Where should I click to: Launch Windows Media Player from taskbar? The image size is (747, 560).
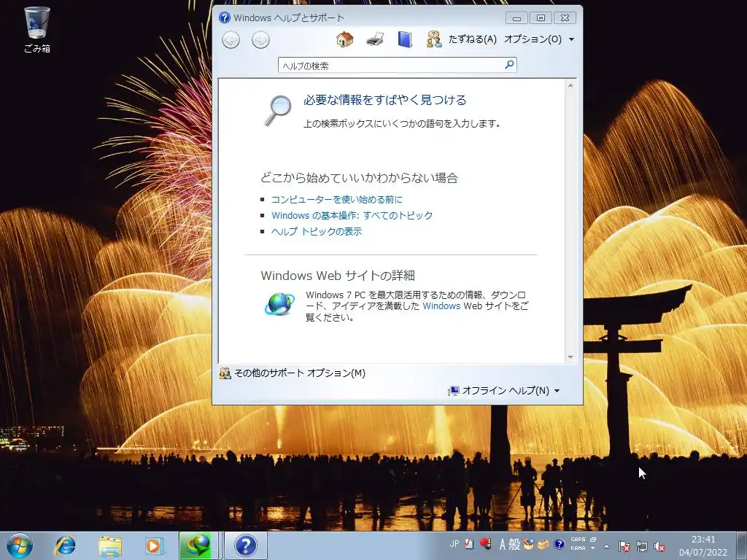pos(155,545)
